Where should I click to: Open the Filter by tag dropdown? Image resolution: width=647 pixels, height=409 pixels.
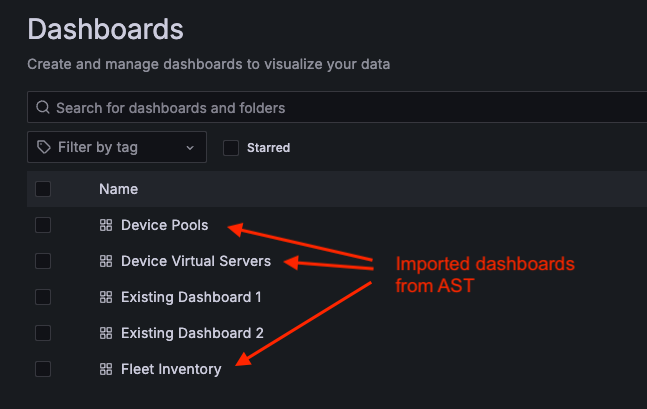117,147
